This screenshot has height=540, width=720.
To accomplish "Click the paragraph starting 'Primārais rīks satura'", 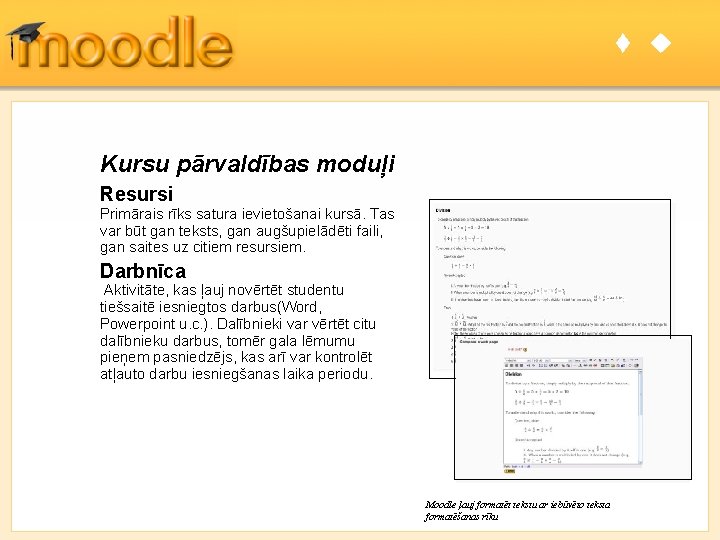I will point(247,231).
